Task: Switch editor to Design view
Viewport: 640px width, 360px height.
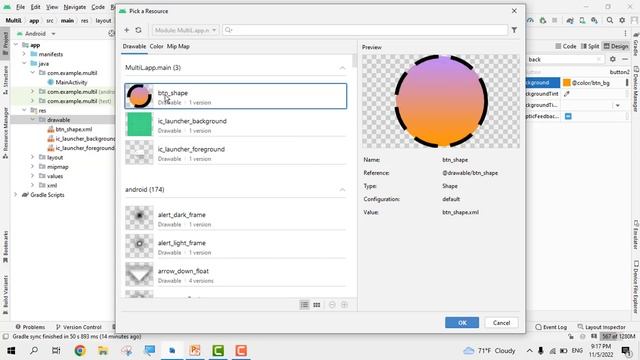Action: 616,46
